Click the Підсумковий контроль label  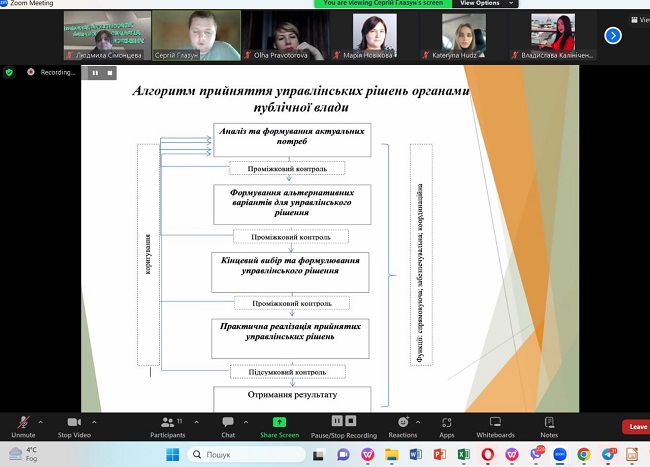click(287, 372)
